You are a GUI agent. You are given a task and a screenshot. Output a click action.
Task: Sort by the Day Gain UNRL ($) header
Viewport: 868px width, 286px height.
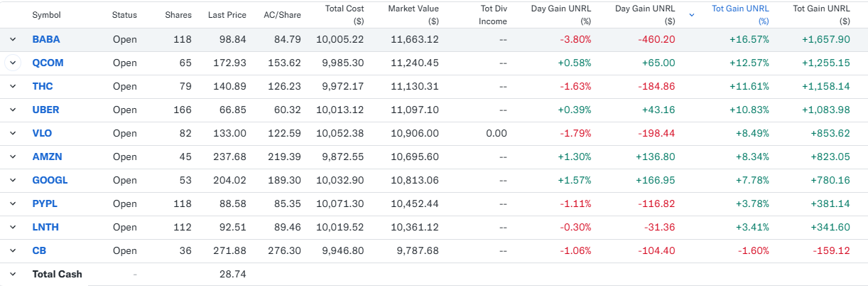point(645,15)
